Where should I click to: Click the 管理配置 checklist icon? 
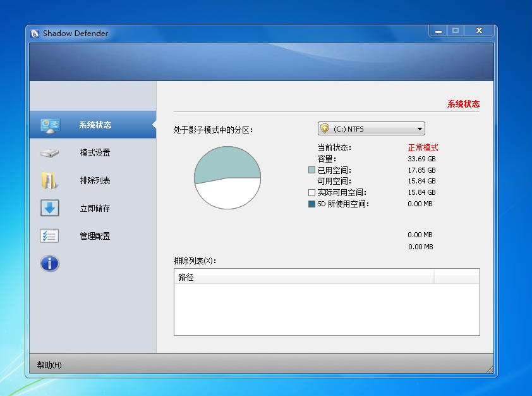pos(49,236)
